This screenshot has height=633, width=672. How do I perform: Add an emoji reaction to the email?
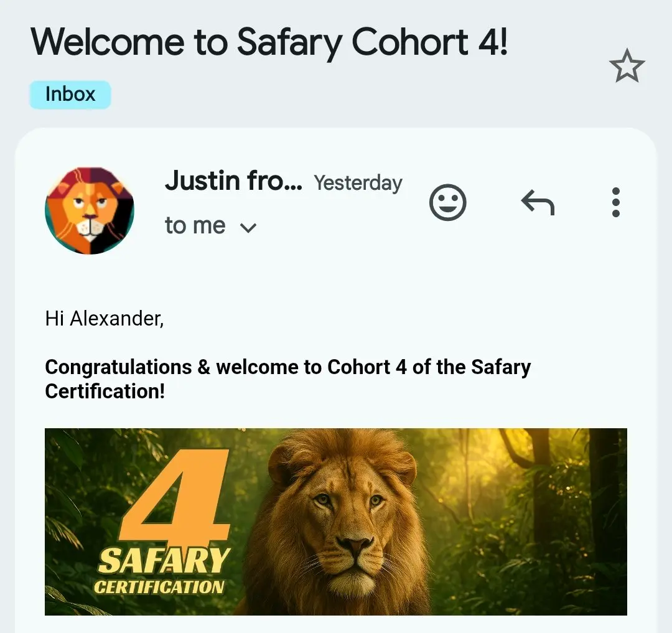coord(447,202)
